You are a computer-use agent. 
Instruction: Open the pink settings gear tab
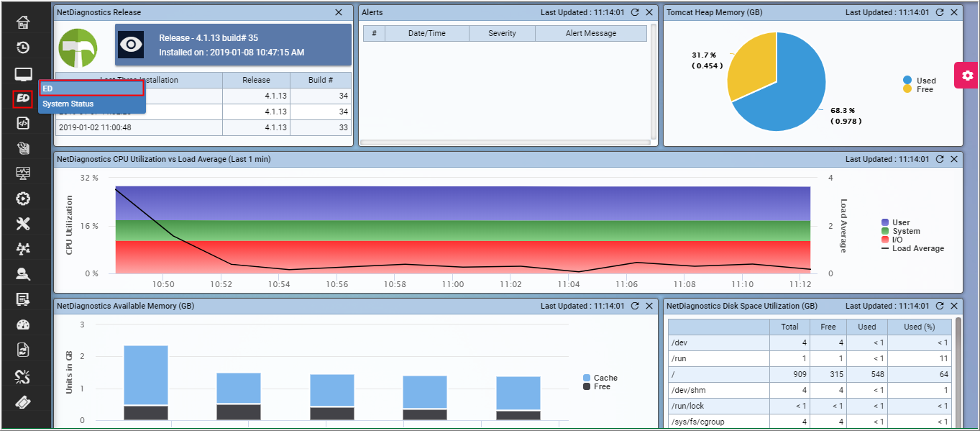click(x=967, y=76)
